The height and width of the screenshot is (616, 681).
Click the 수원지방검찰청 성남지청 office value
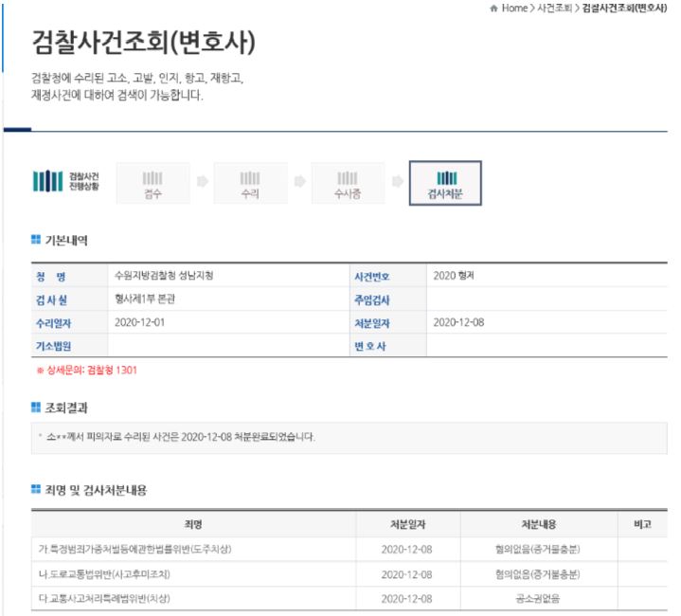164,276
